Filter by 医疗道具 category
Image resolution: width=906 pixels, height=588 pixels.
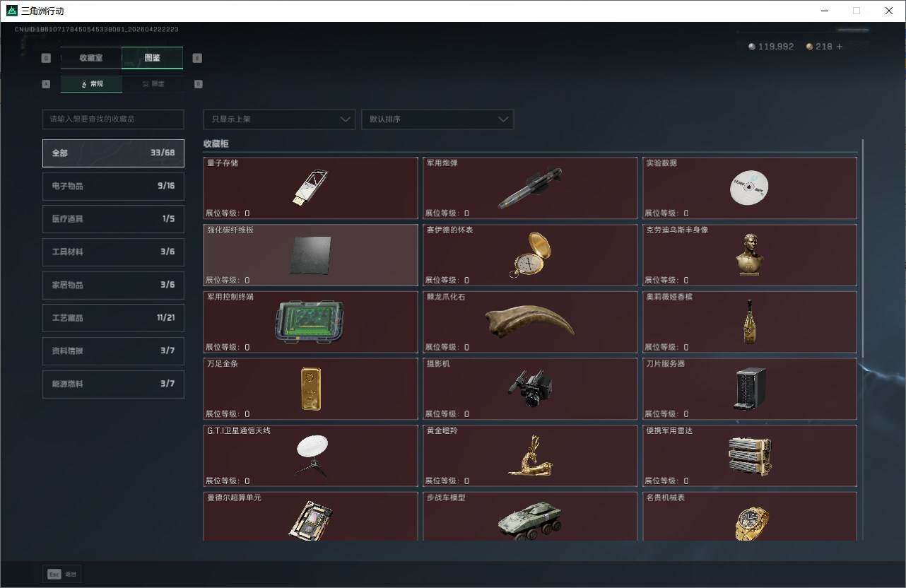[x=113, y=219]
